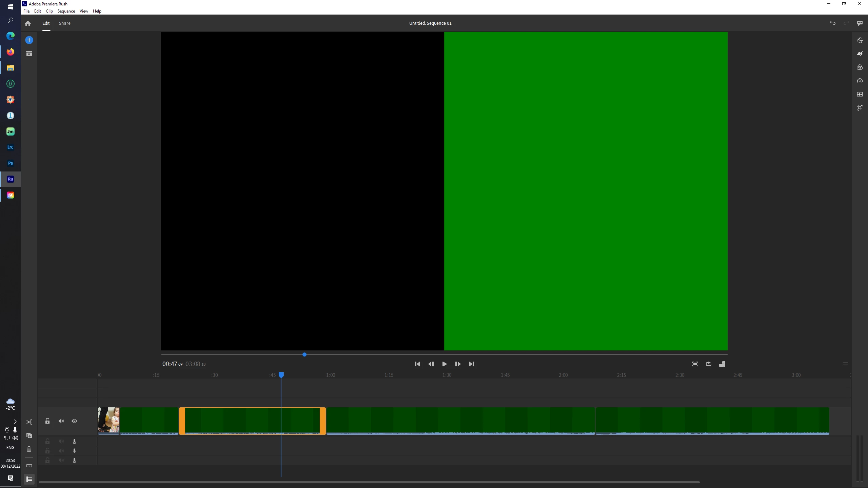Open the Crop and Rotate panel

tap(860, 108)
